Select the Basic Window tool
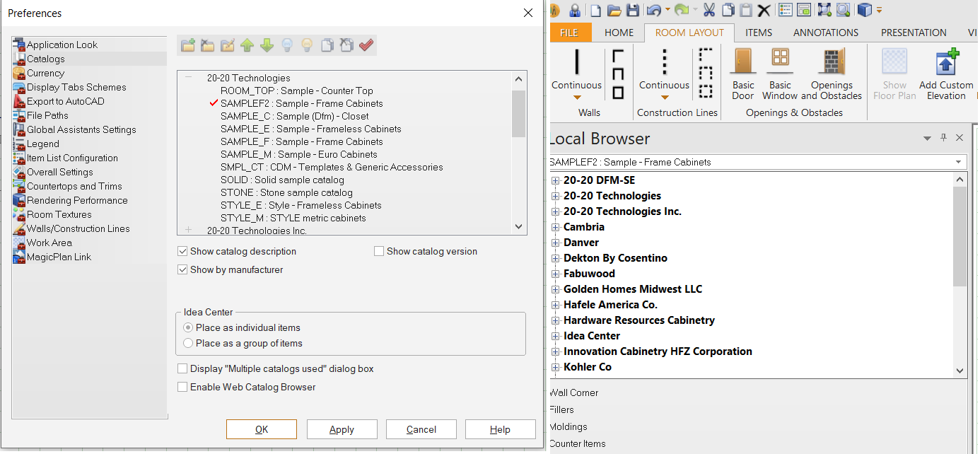This screenshot has height=454, width=980. (780, 74)
